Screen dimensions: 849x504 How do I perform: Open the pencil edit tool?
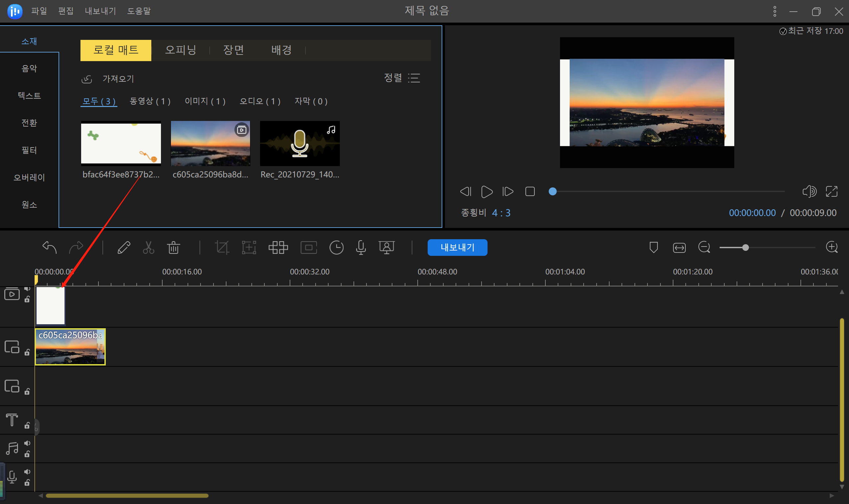[124, 247]
